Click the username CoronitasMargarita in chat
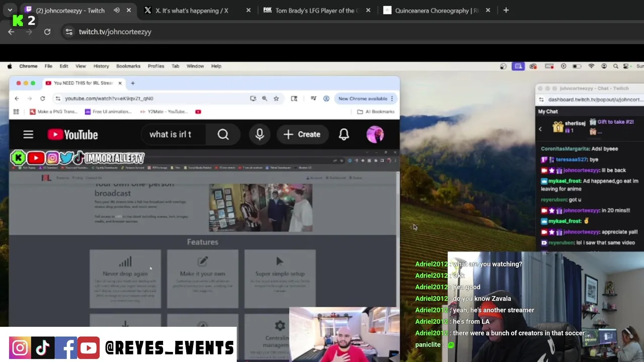Screen dimensions: 644x362 coord(566,149)
